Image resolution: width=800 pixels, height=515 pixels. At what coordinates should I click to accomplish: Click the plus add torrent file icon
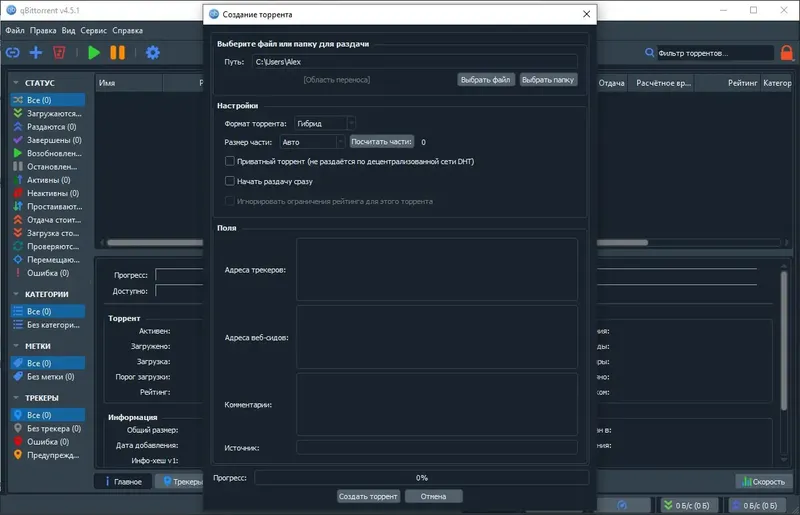point(36,53)
